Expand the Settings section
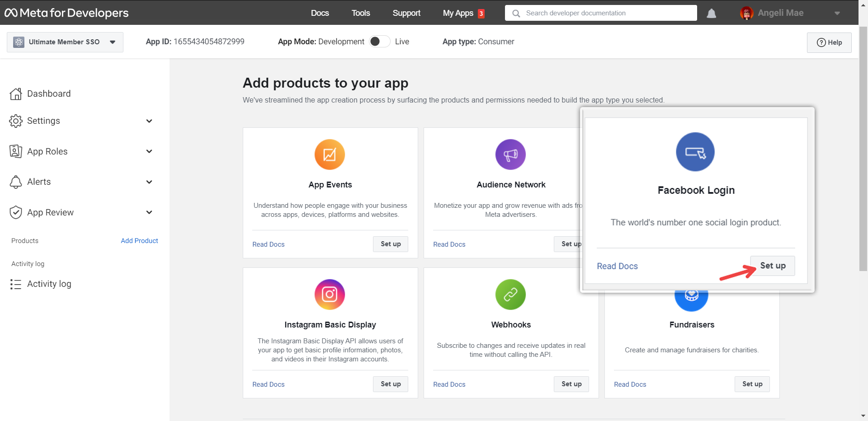Screen dimensions: 868x421 pyautogui.click(x=149, y=121)
